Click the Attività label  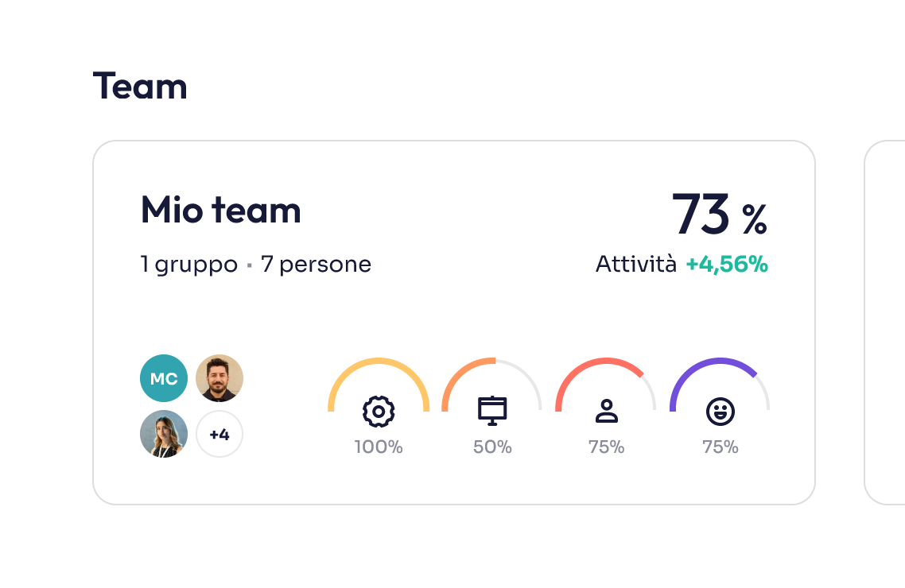pyautogui.click(x=636, y=265)
